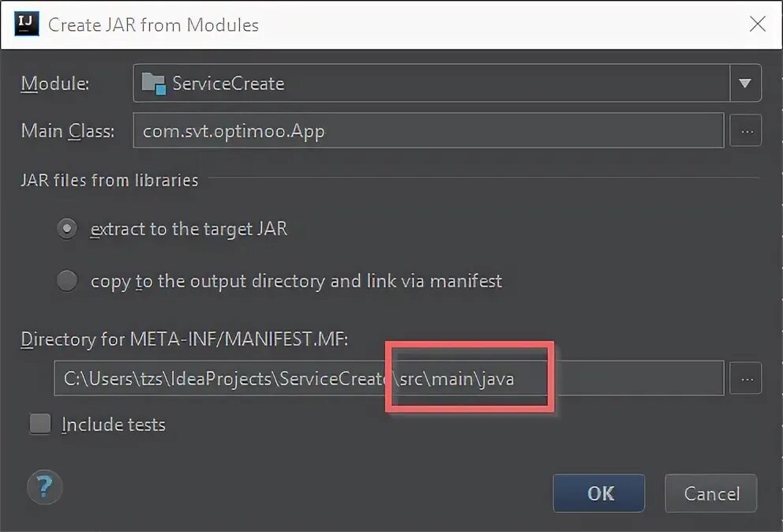Screen dimensions: 783x532
Task: Browse manifest directory with ellipsis button
Action: [746, 379]
